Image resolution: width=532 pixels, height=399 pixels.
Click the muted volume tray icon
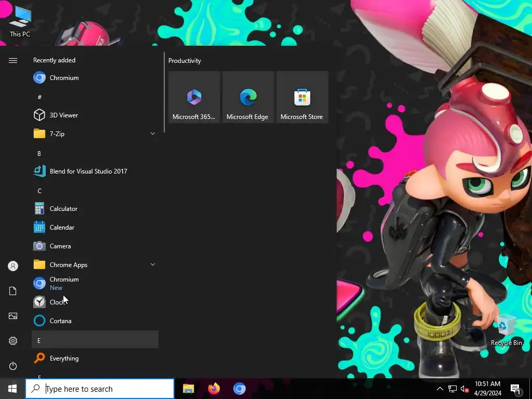coord(464,389)
